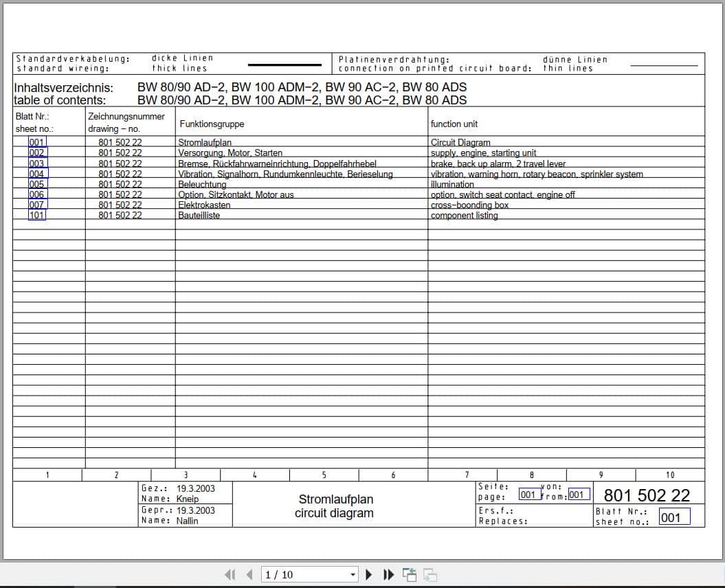This screenshot has height=588, width=725.
Task: Jump to the first page using the rewind icon
Action: (230, 574)
